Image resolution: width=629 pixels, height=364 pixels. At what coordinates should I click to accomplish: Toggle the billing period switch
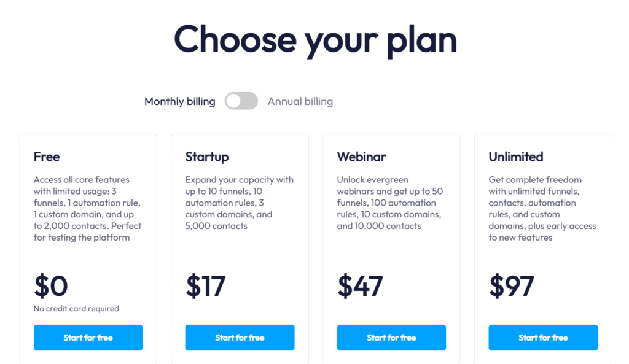coord(241,101)
